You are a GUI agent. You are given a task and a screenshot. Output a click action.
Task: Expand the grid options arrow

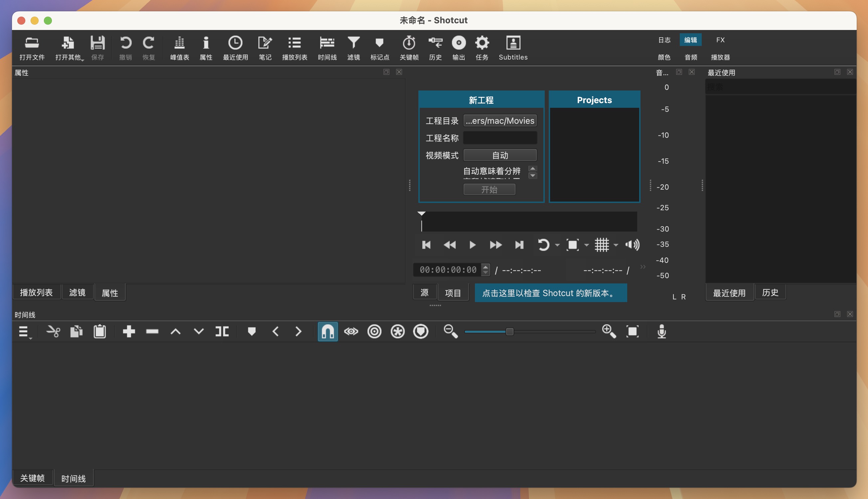pyautogui.click(x=616, y=245)
